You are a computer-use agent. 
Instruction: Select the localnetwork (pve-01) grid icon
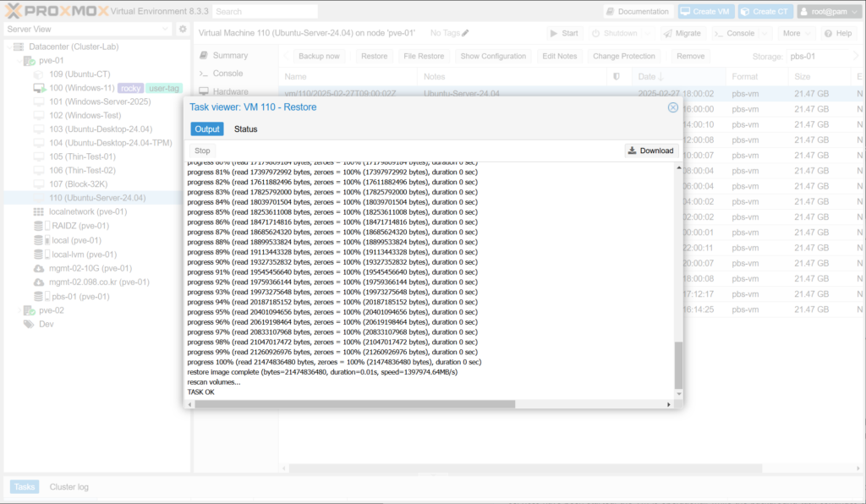pos(38,211)
